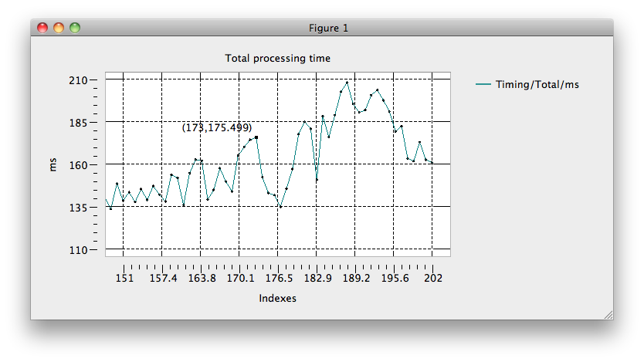644x362 pixels.
Task: Click the red close window button
Action: click(42, 28)
